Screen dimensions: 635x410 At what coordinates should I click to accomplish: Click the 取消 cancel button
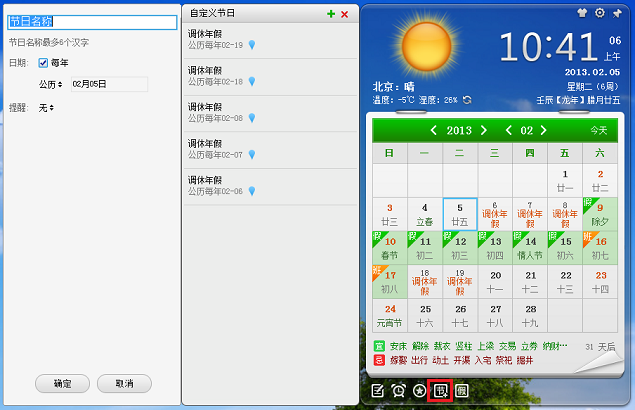(124, 383)
